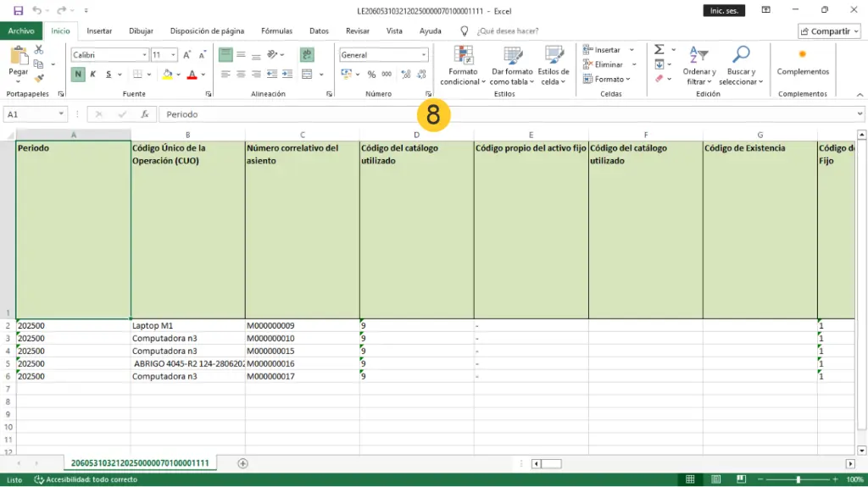
Task: Select the Format Painter brush icon
Action: click(x=39, y=78)
